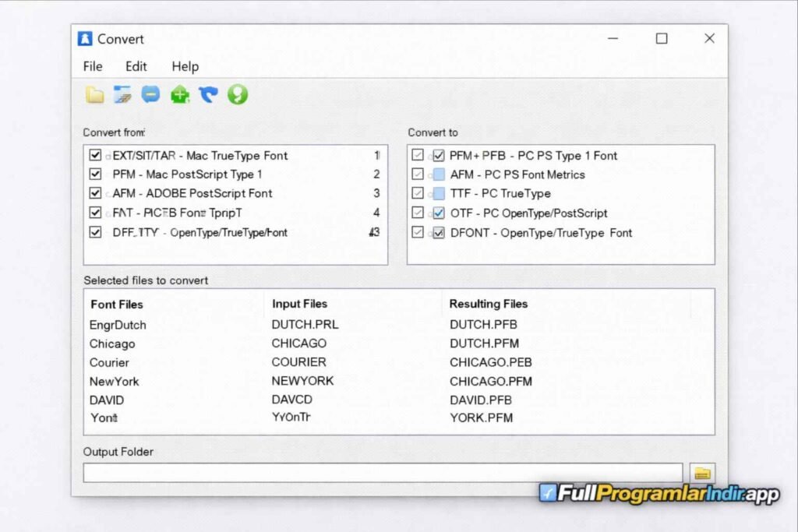Click inside the Output Folder text field
The width and height of the screenshot is (798, 532).
pos(382,473)
